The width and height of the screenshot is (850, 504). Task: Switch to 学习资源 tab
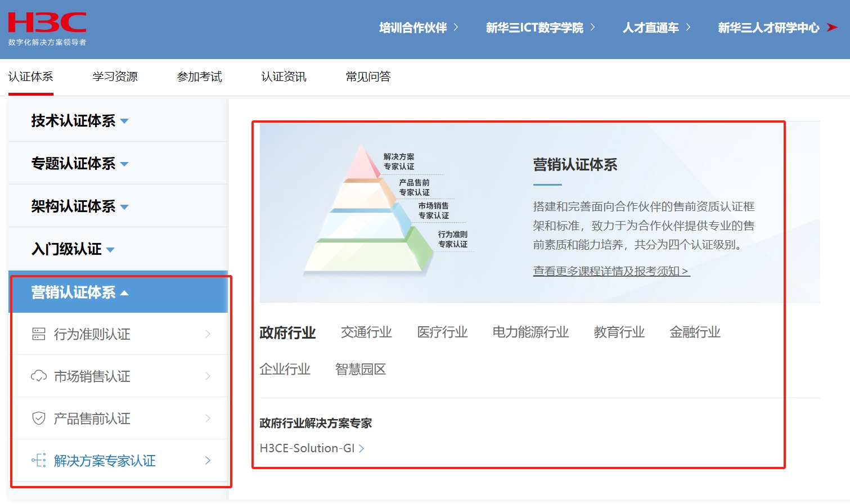pos(115,76)
